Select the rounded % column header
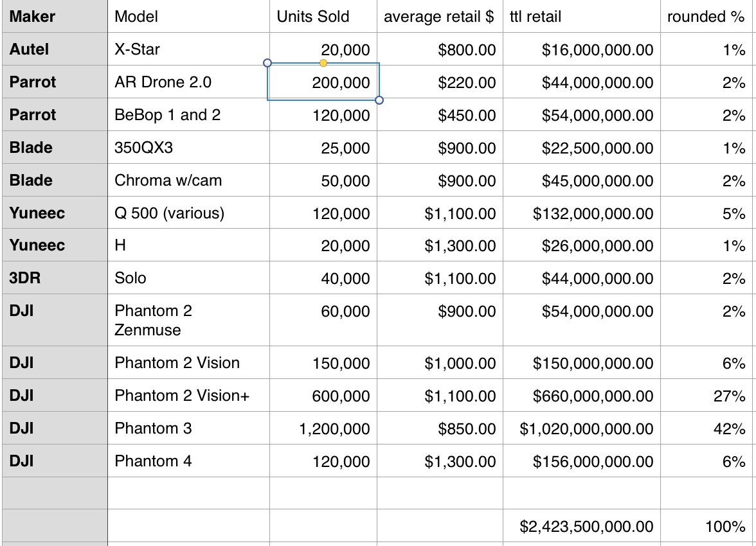The height and width of the screenshot is (546, 756). (708, 17)
